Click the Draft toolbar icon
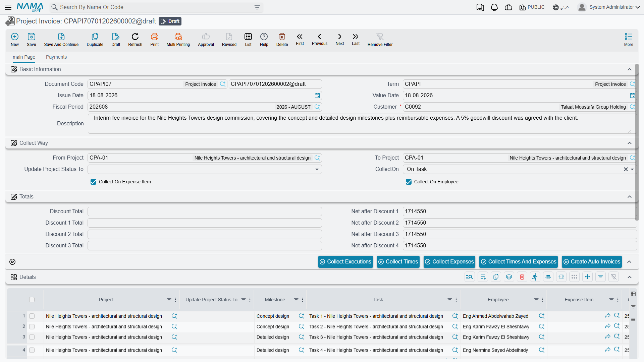 tap(116, 40)
